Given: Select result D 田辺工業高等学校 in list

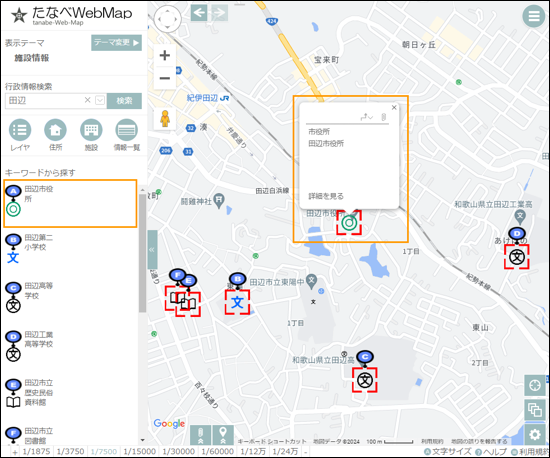Looking at the screenshot, I should [70, 345].
